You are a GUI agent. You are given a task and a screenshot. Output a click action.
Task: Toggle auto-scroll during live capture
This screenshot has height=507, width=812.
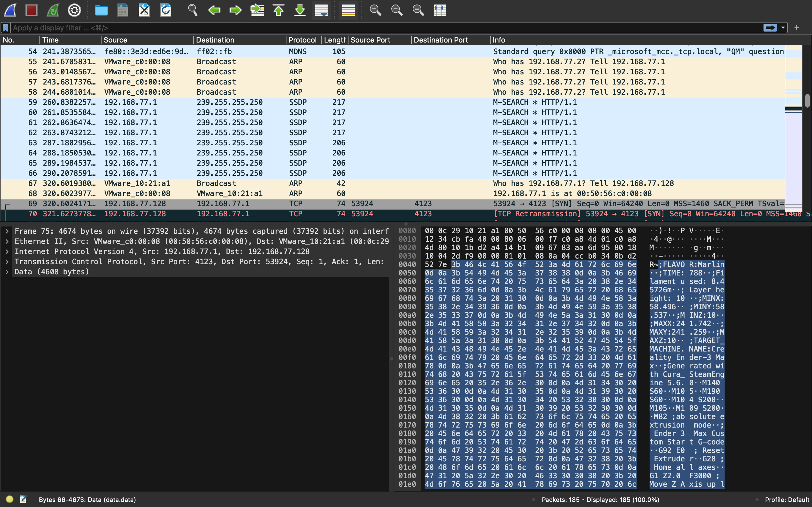point(321,10)
